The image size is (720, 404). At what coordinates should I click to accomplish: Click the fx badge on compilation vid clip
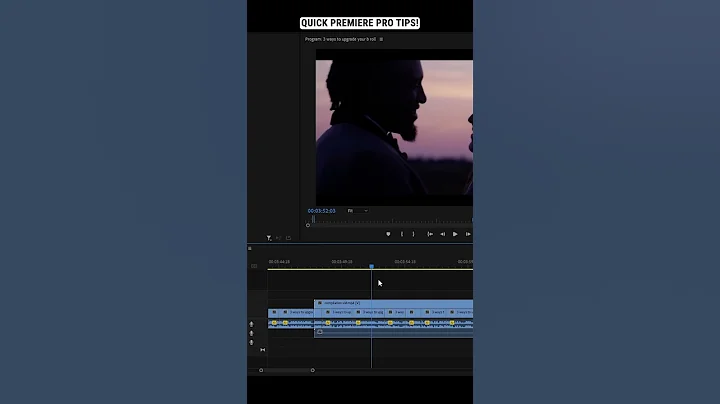(x=320, y=303)
